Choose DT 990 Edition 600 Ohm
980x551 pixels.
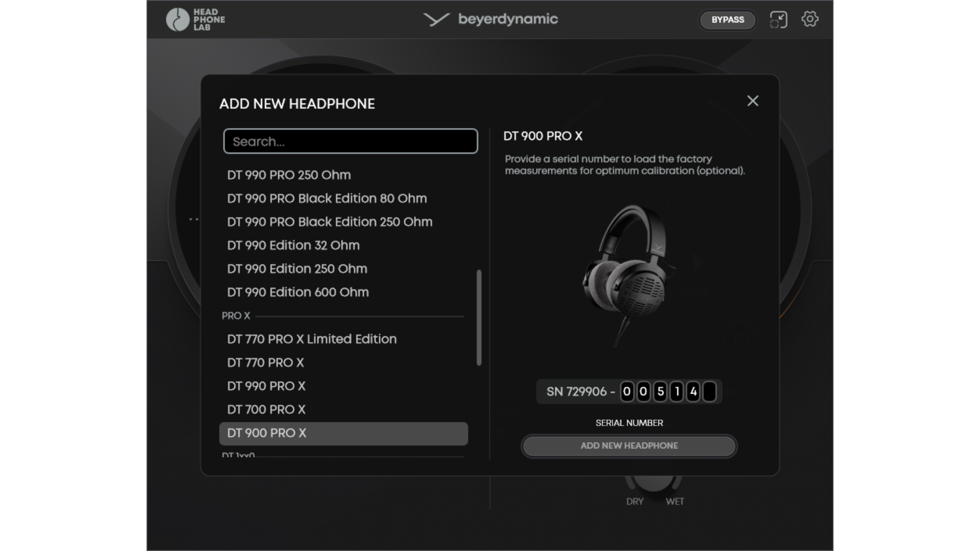click(x=298, y=292)
